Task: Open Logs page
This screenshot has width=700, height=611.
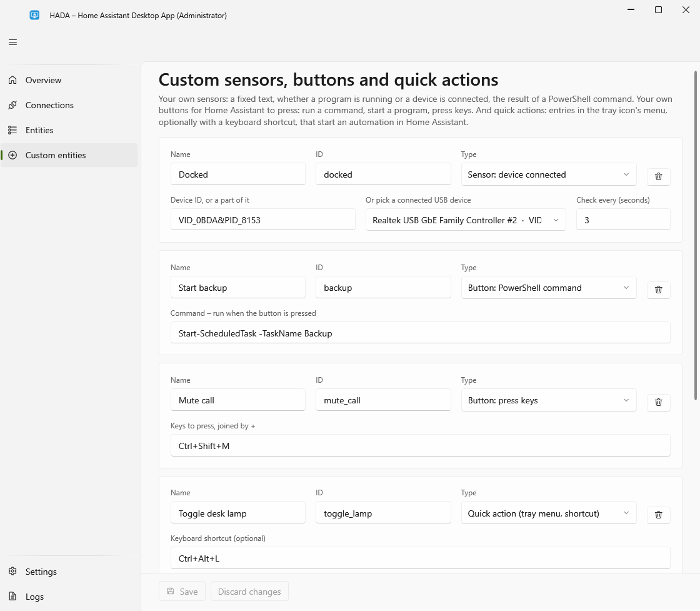Action: click(x=69, y=597)
